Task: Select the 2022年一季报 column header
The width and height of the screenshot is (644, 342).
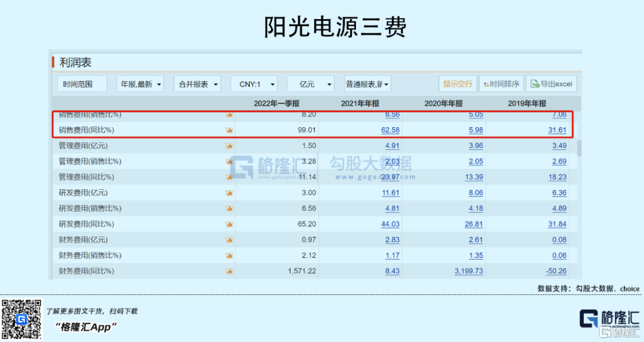Action: click(277, 104)
